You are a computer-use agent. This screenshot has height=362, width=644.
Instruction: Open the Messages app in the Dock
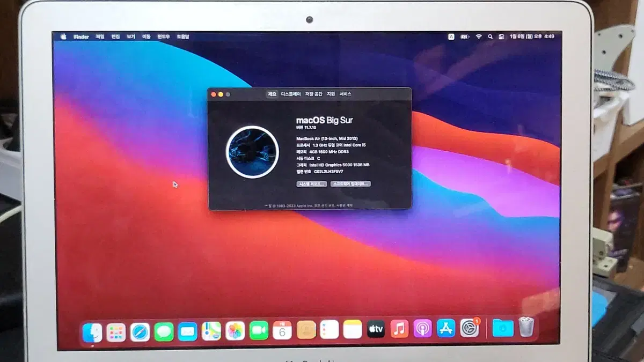tap(164, 332)
